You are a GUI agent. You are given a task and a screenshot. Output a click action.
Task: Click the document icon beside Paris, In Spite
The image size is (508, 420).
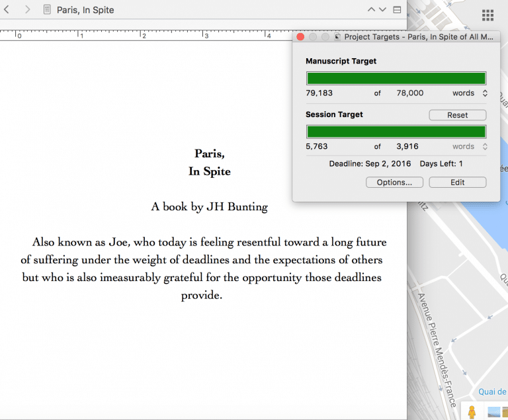pos(47,9)
